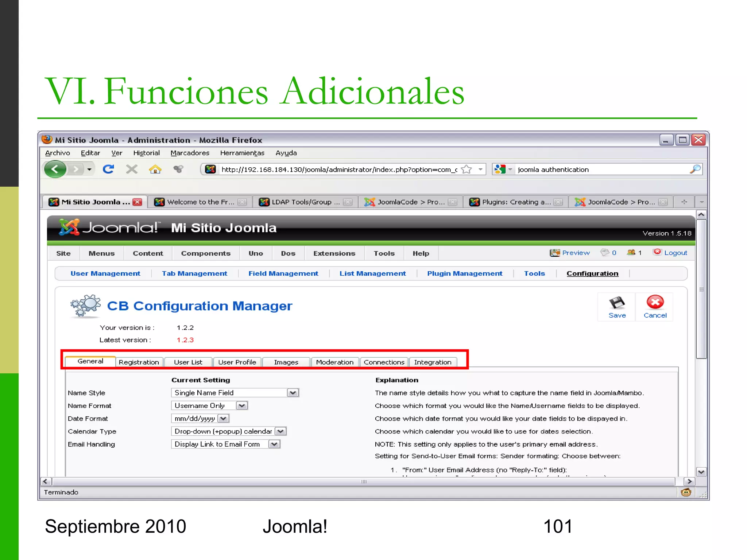
Task: Switch to the Registration tab
Action: [x=139, y=362]
